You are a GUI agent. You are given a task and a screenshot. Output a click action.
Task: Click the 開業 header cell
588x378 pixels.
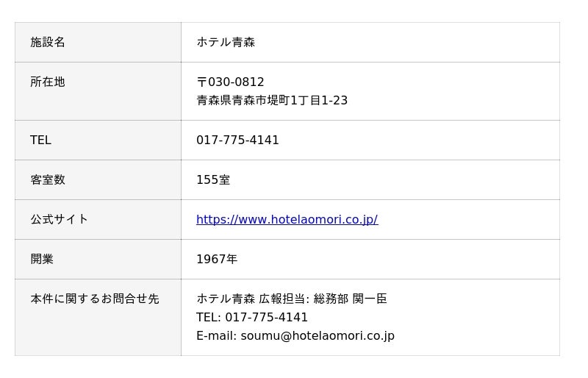[42, 259]
